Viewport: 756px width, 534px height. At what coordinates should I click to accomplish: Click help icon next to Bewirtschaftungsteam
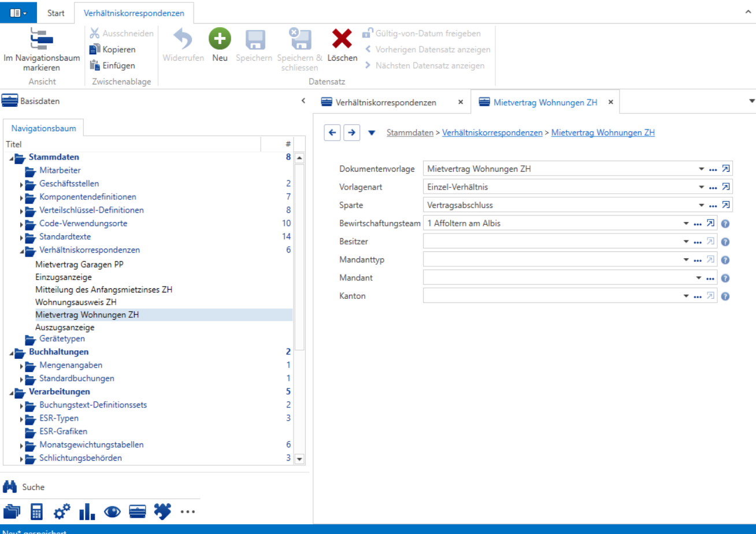tap(725, 224)
